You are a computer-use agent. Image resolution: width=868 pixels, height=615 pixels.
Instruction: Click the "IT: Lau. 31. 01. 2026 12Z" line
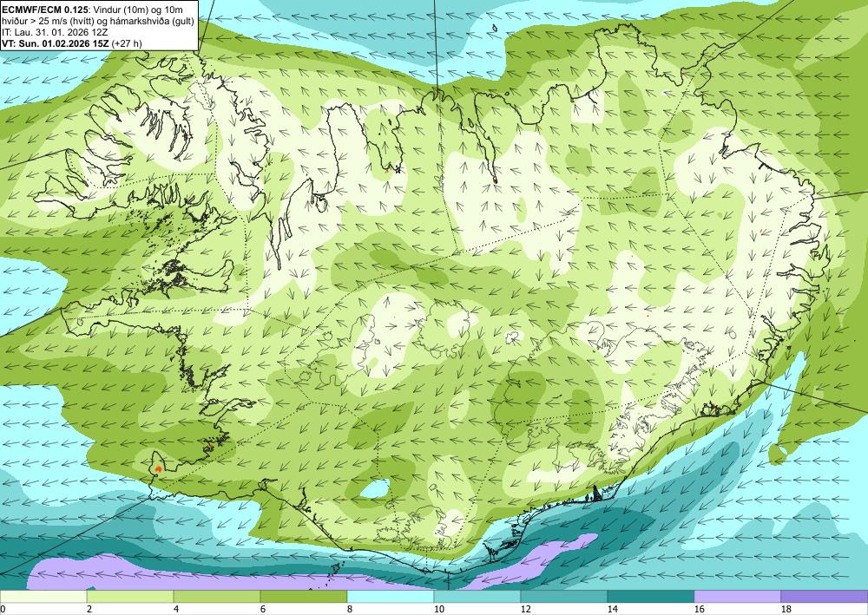[55, 33]
